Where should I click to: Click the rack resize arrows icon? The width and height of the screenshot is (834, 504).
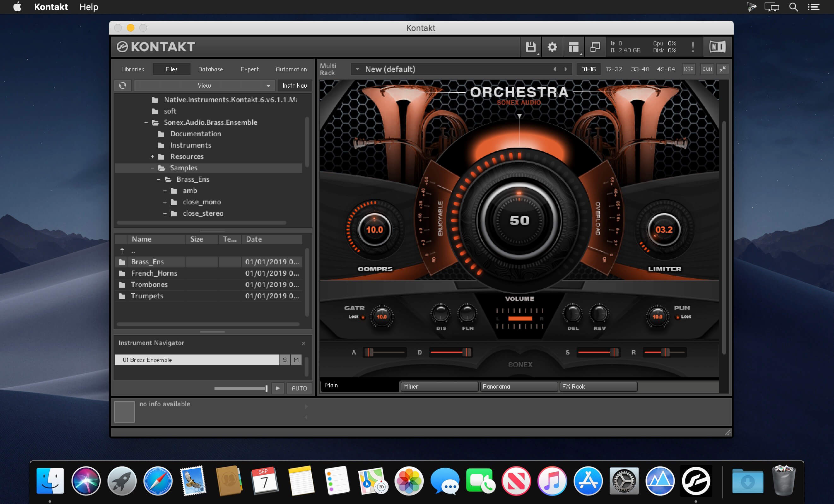click(x=722, y=69)
